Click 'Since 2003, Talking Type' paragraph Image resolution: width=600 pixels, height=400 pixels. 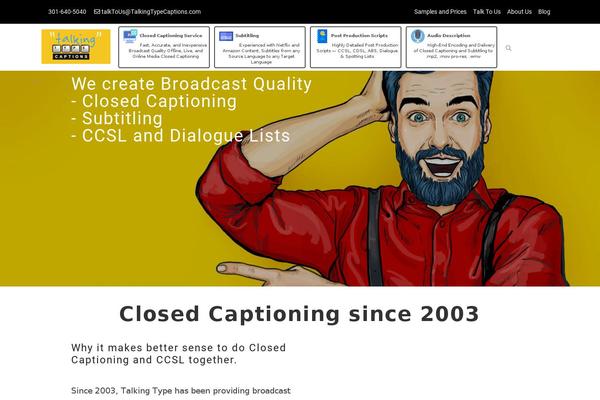click(x=181, y=391)
